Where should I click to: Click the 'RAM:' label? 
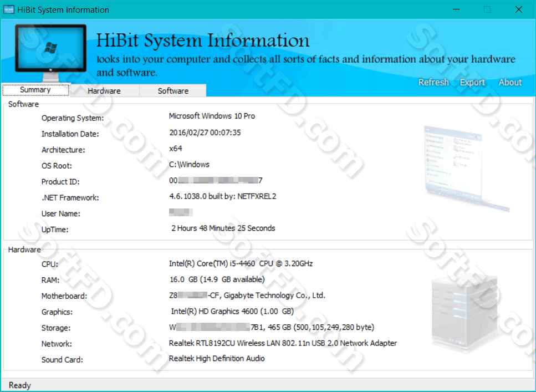pyautogui.click(x=50, y=280)
